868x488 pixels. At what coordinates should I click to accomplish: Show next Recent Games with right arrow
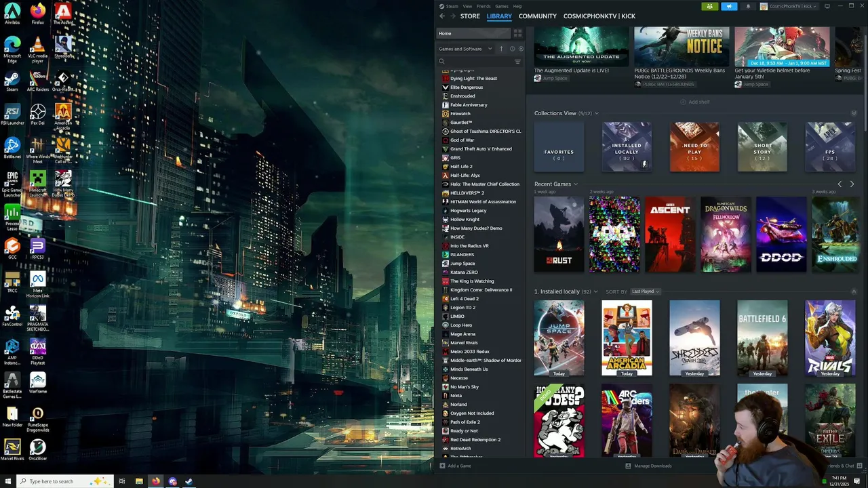852,184
